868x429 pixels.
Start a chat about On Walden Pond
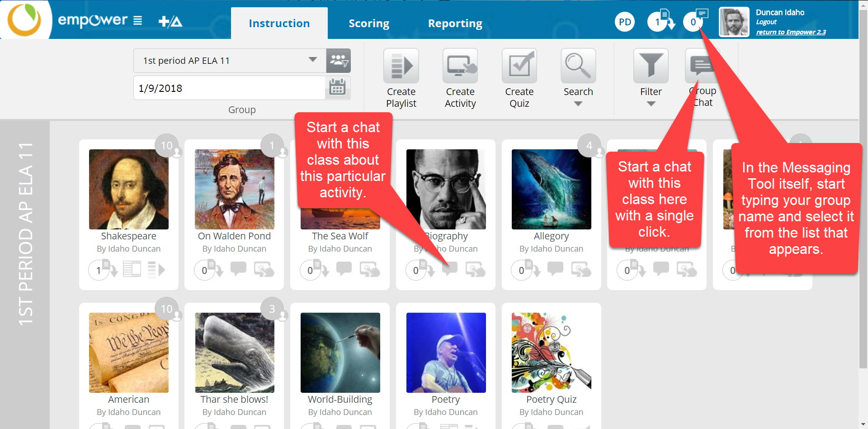pos(238,269)
